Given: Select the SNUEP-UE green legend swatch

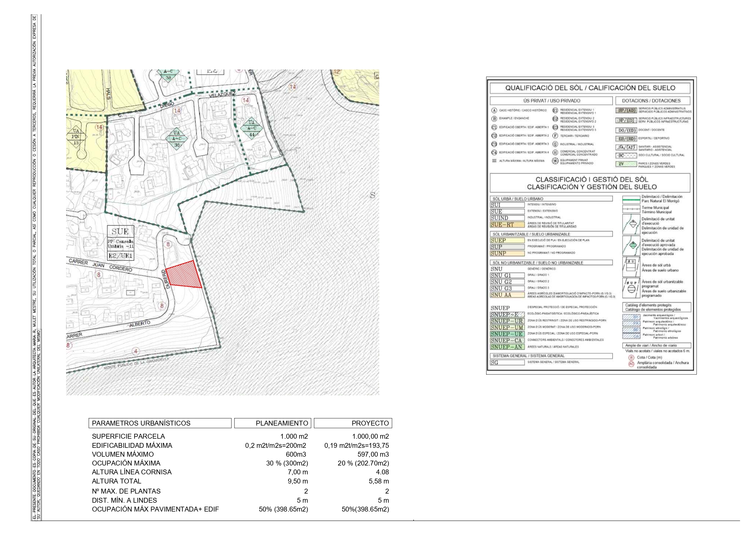Looking at the screenshot, I should (x=507, y=334).
